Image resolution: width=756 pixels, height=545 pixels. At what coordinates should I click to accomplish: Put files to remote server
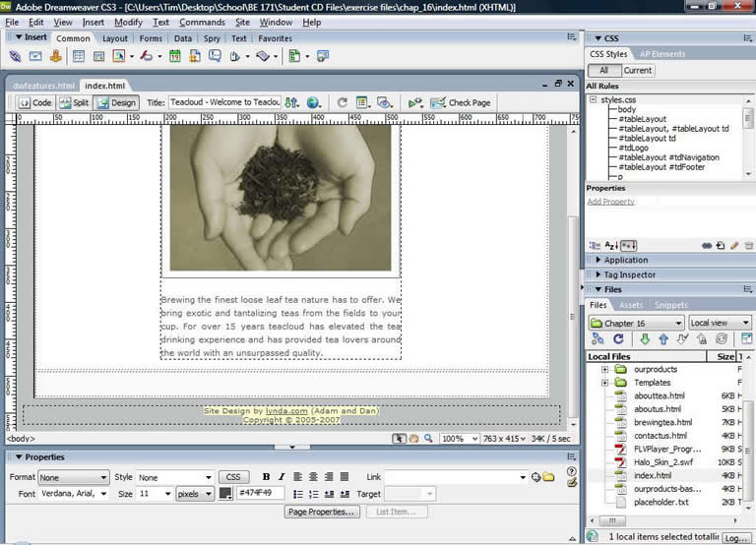tap(663, 339)
